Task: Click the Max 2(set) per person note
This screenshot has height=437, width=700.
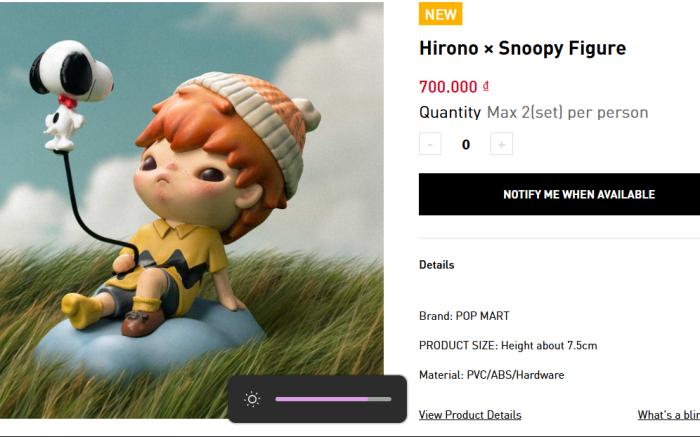Action: pos(567,112)
